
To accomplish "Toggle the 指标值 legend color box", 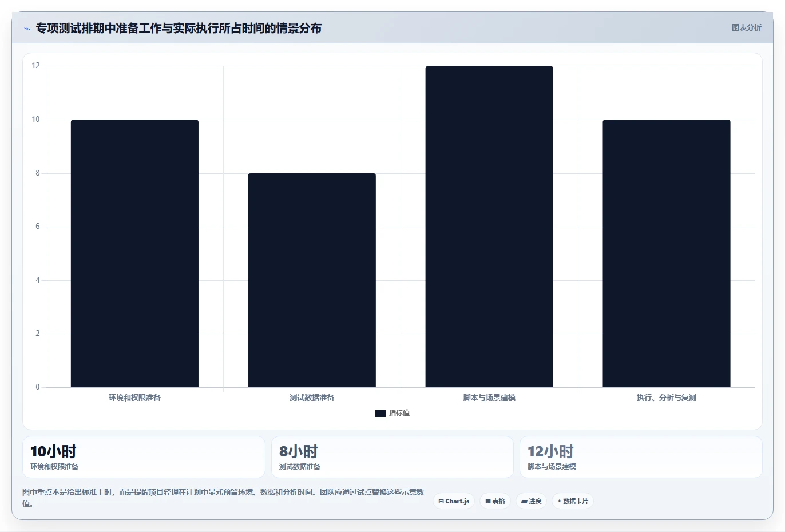I will [380, 413].
